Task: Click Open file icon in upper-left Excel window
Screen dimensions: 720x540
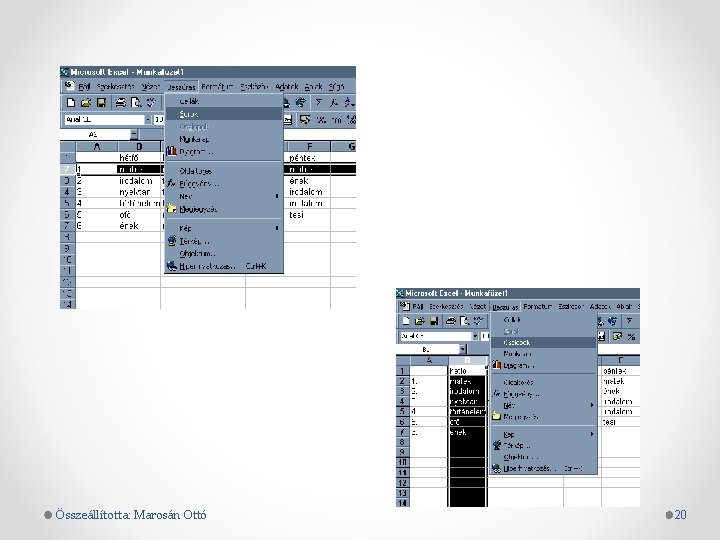Action: tap(86, 103)
